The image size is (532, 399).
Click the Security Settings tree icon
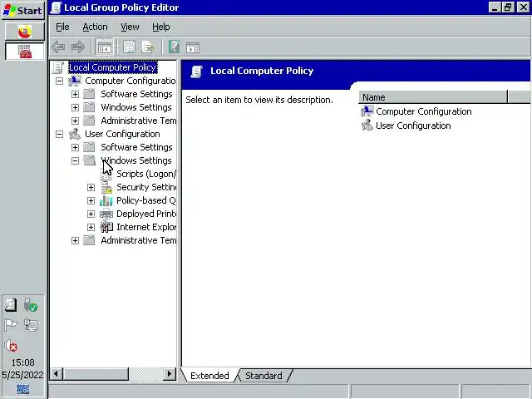tap(106, 187)
